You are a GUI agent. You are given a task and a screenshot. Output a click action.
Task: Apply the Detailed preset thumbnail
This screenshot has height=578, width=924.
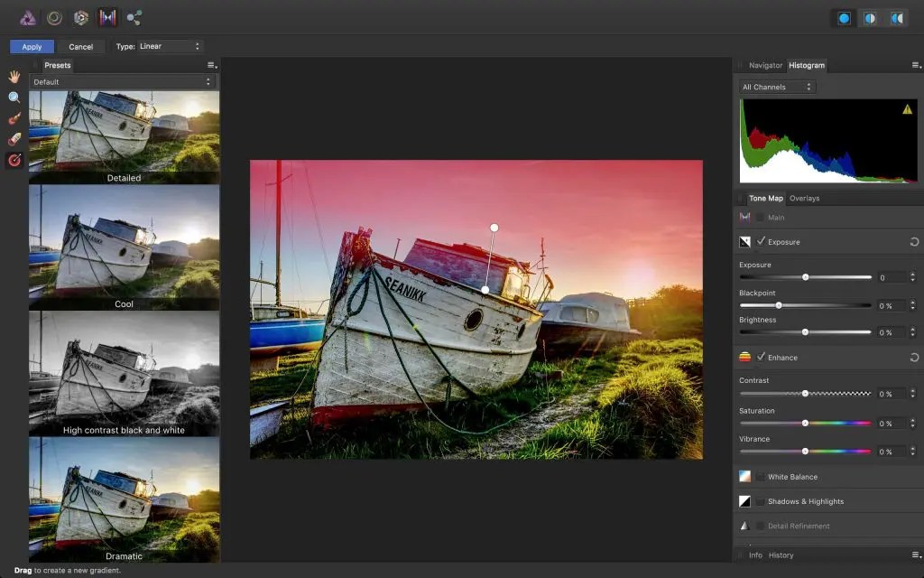(x=124, y=137)
